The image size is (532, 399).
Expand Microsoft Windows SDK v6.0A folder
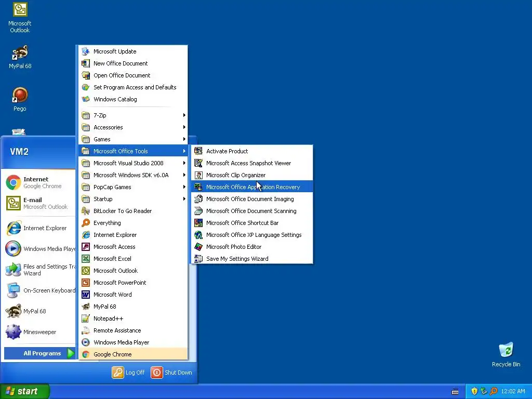click(133, 175)
